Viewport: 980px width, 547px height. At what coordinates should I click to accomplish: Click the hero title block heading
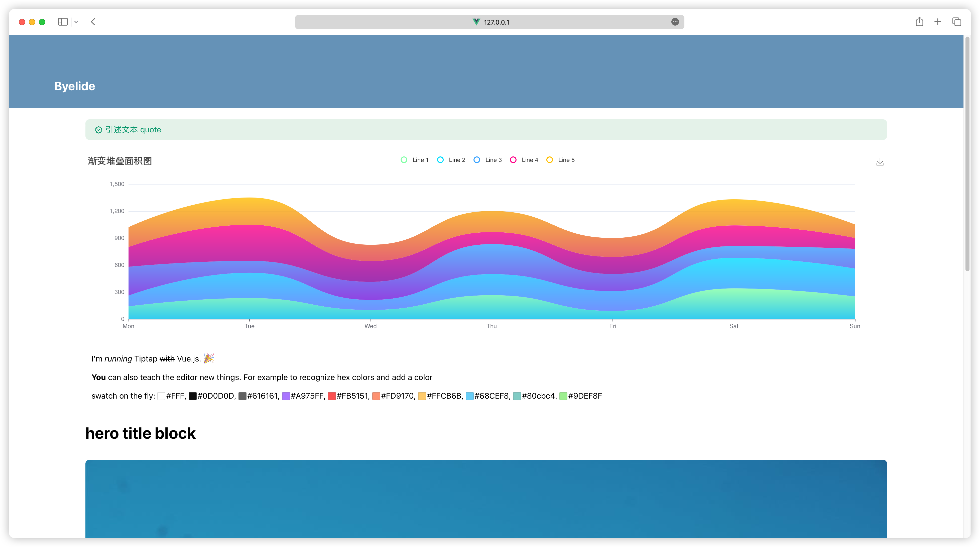click(x=140, y=433)
